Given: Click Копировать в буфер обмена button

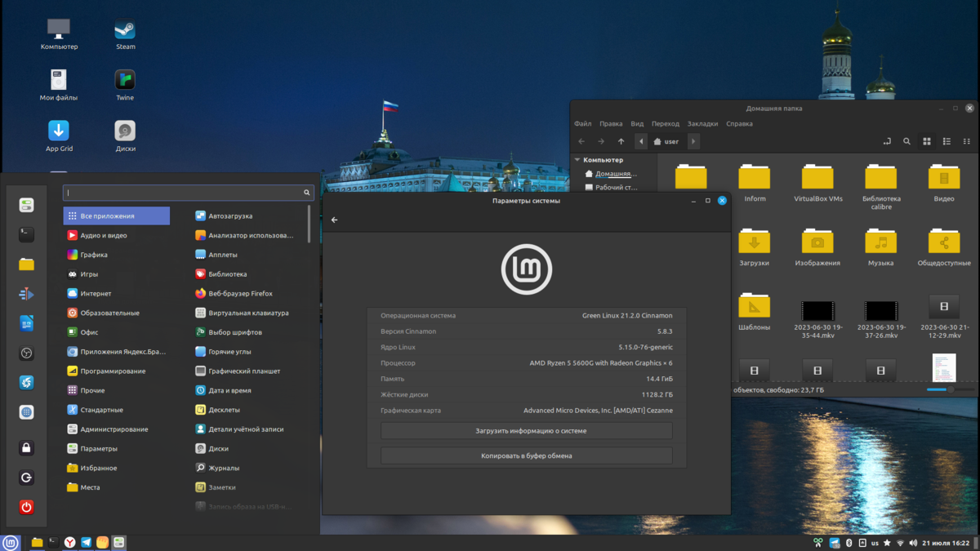Looking at the screenshot, I should click(527, 456).
